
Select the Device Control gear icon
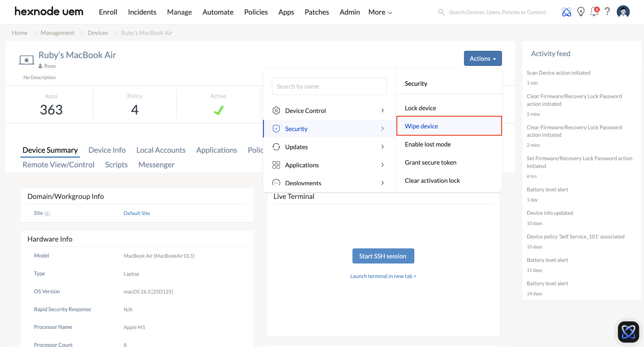[x=276, y=110]
